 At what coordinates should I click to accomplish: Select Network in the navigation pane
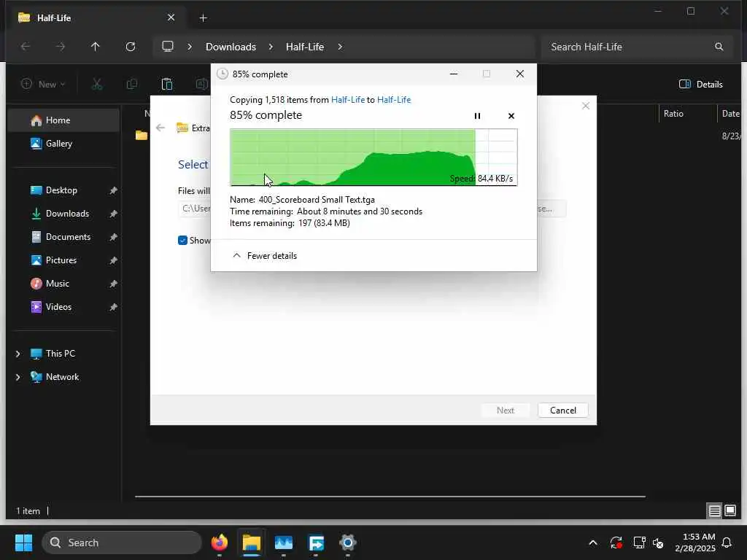[62, 377]
